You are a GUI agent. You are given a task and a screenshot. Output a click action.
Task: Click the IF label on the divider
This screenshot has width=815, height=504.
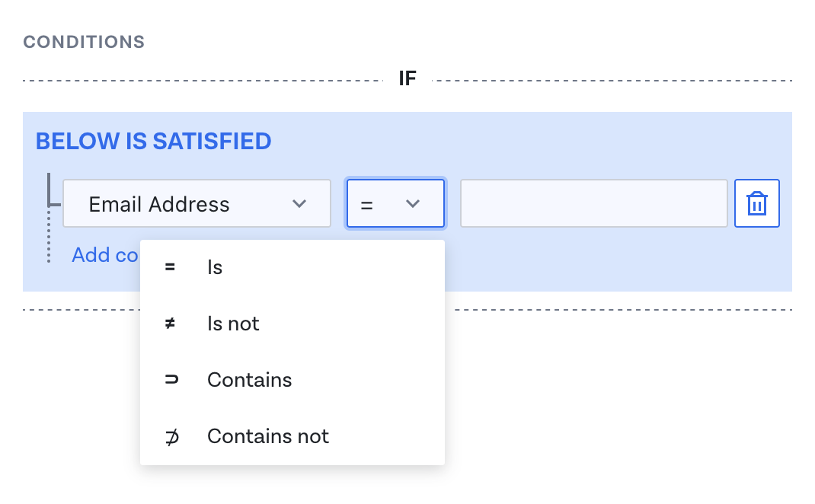point(407,78)
